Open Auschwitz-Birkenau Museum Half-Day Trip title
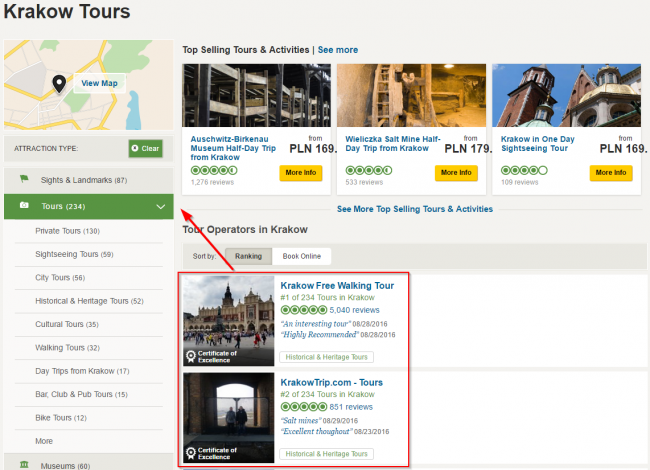This screenshot has height=470, width=650. point(233,148)
